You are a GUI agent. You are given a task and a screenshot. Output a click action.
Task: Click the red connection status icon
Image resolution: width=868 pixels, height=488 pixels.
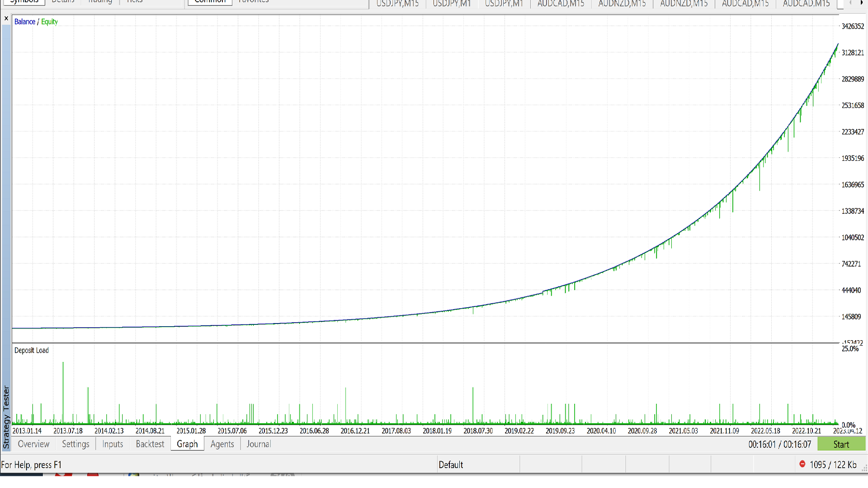click(802, 464)
